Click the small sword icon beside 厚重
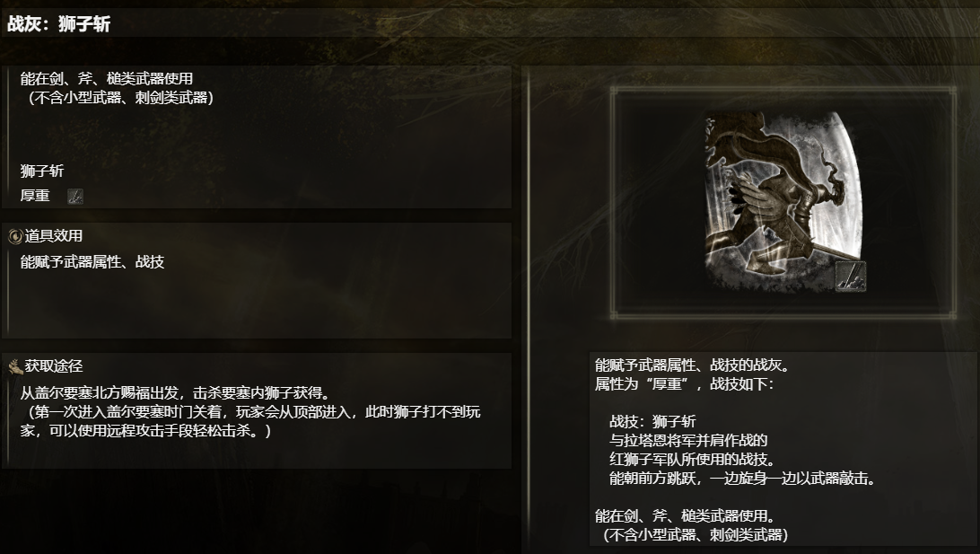The image size is (980, 554). [75, 197]
